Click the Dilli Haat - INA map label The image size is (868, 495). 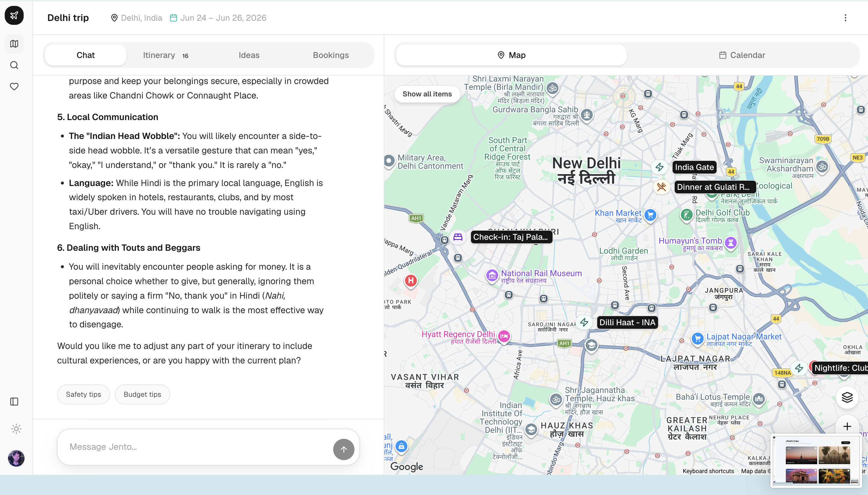(x=627, y=322)
